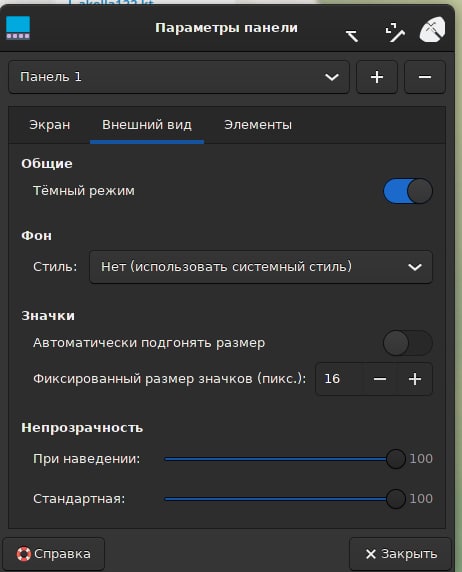
Task: Decrease fixed icon size with minus
Action: [x=380, y=379]
